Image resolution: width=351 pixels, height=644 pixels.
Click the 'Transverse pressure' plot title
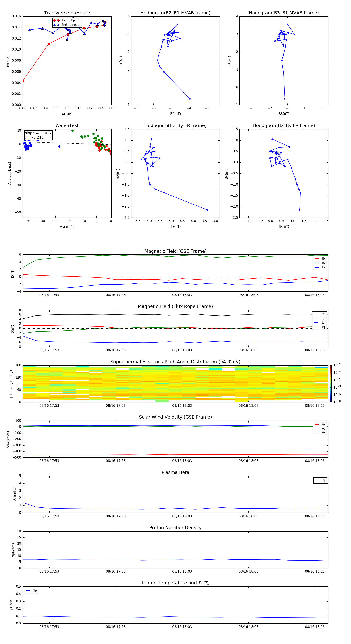coord(67,13)
